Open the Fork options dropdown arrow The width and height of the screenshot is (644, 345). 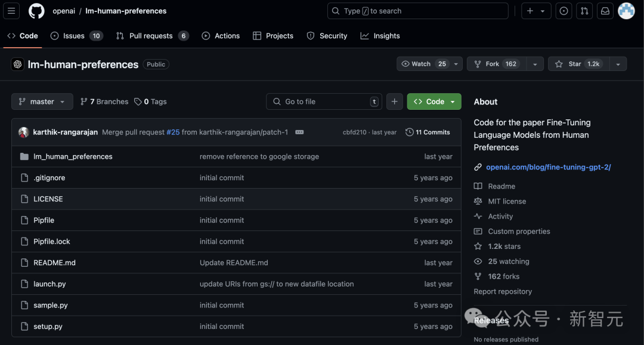[534, 64]
